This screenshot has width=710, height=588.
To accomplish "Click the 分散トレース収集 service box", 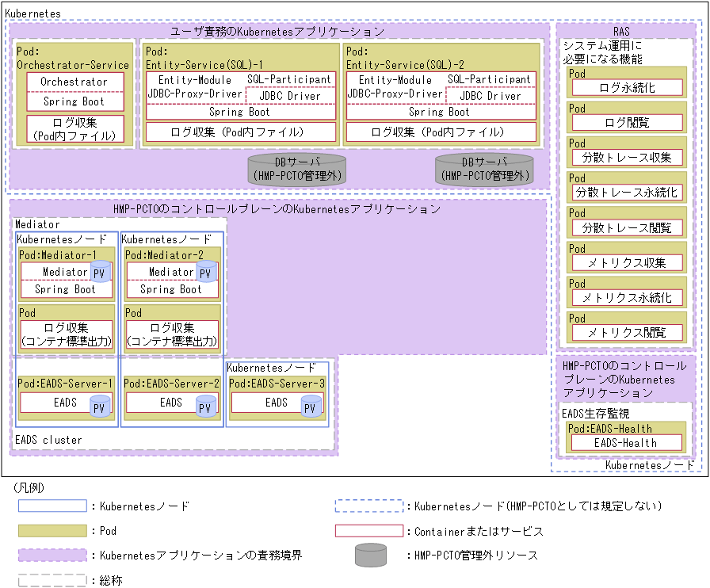I will click(x=628, y=157).
